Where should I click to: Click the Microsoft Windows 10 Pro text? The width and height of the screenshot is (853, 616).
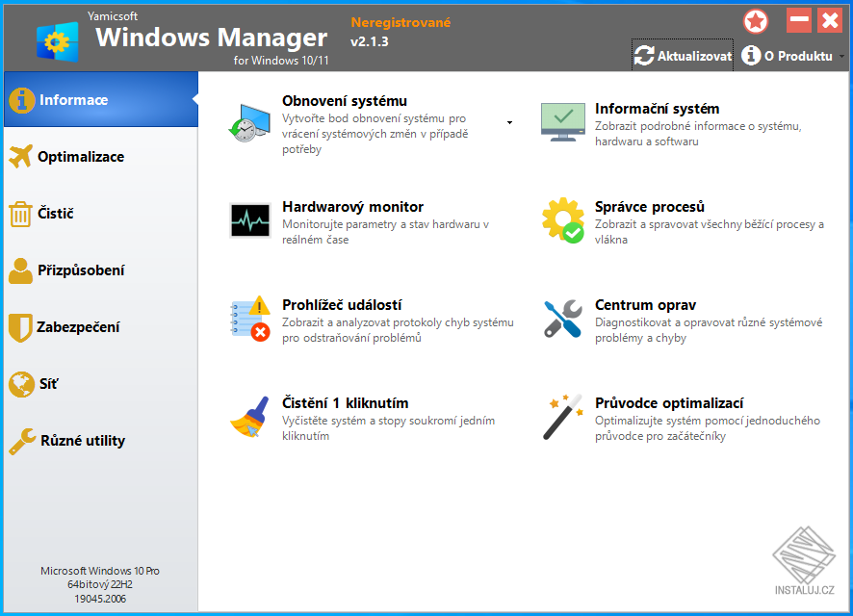click(x=100, y=571)
